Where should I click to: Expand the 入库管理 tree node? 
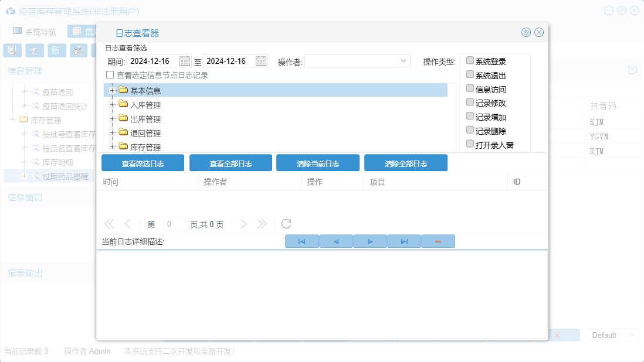(x=111, y=104)
